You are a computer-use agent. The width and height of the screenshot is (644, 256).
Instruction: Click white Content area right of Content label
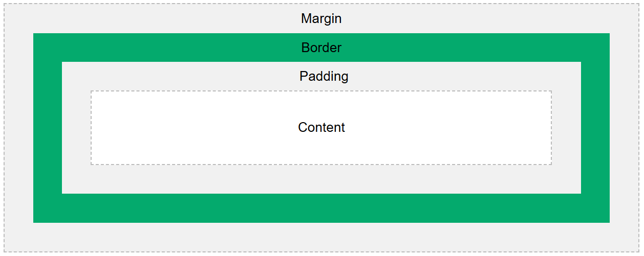click(x=448, y=128)
